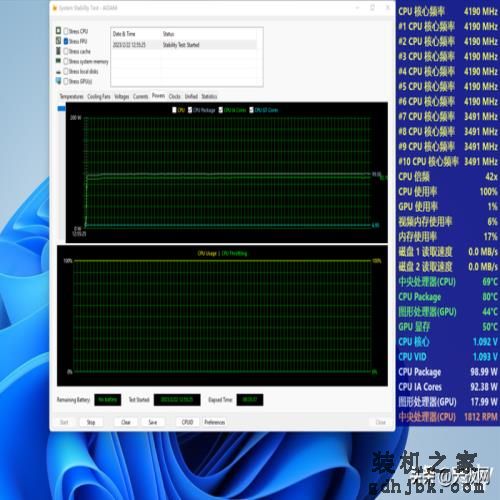Open the Preferences dialog
The height and width of the screenshot is (500, 500).
point(215,422)
